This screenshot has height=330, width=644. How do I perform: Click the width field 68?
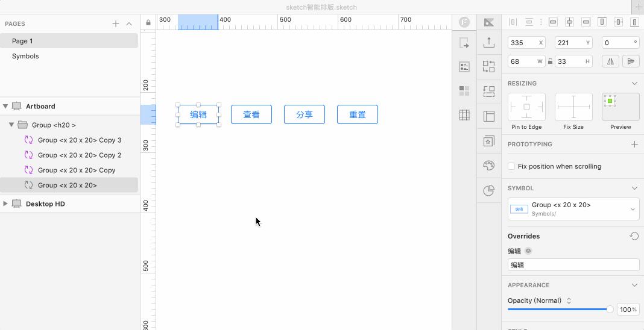527,61
